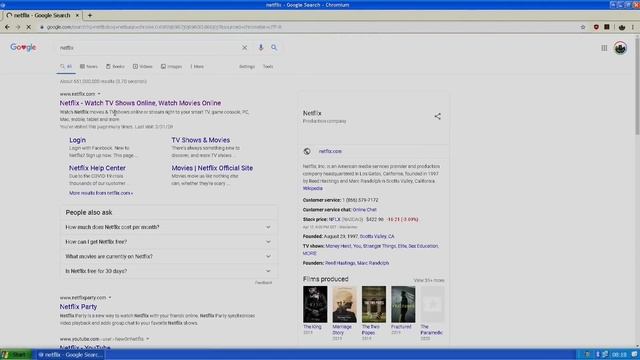
Task: Expand 'How much does Netflix cost per month?'
Action: [168, 227]
